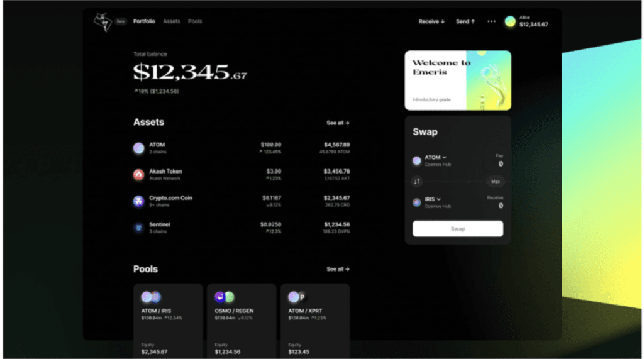The image size is (644, 359).
Task: Open the IRIS receive token dropdown
Action: 433,199
